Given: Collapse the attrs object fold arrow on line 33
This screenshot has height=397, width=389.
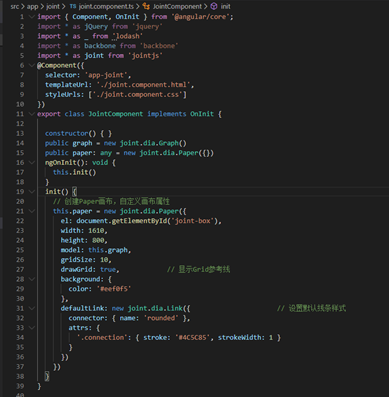Looking at the screenshot, I should click(x=32, y=328).
